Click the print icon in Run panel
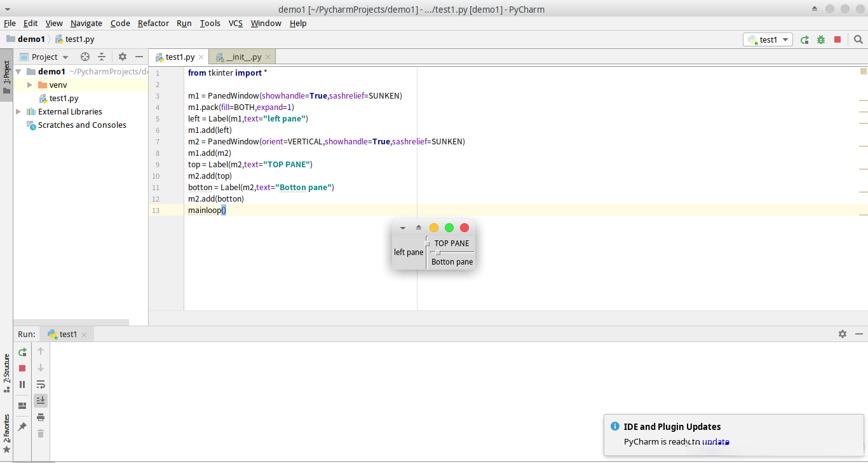Screen dimensions: 868x463 pos(41,417)
